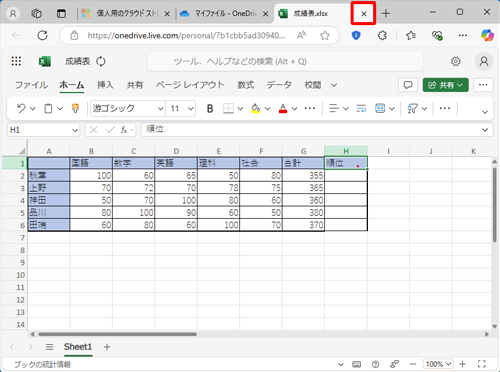Click the green Excel logo icon

(45, 61)
